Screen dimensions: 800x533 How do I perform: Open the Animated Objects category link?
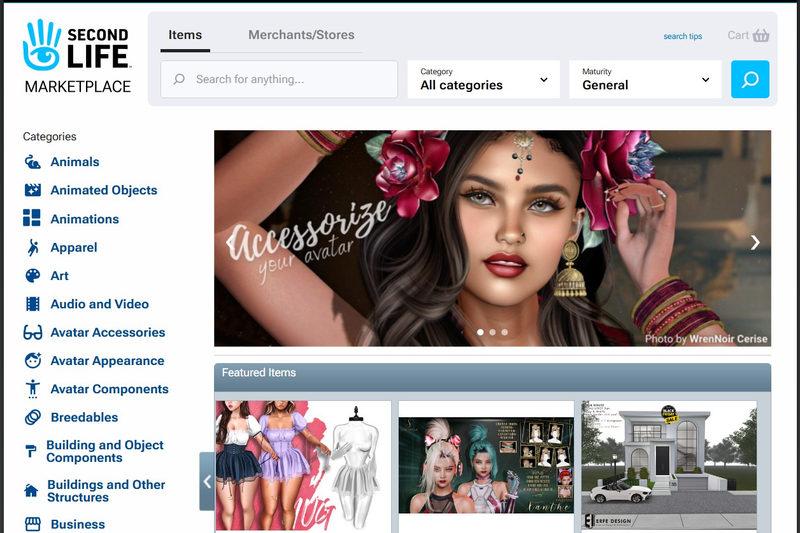tap(104, 190)
